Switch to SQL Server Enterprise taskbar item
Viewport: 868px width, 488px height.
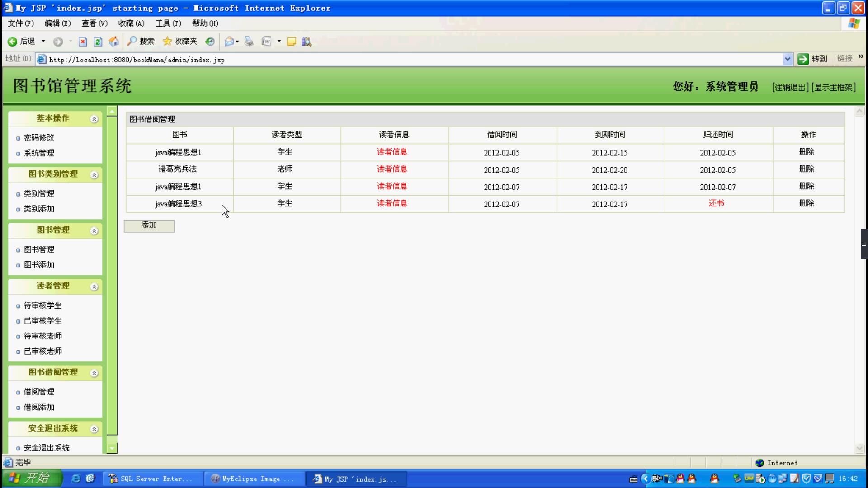point(152,479)
